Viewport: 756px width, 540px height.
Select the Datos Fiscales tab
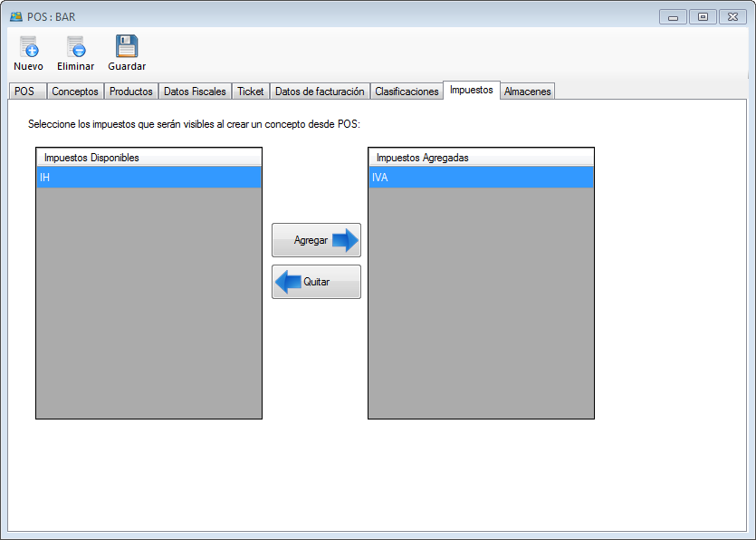click(x=195, y=92)
